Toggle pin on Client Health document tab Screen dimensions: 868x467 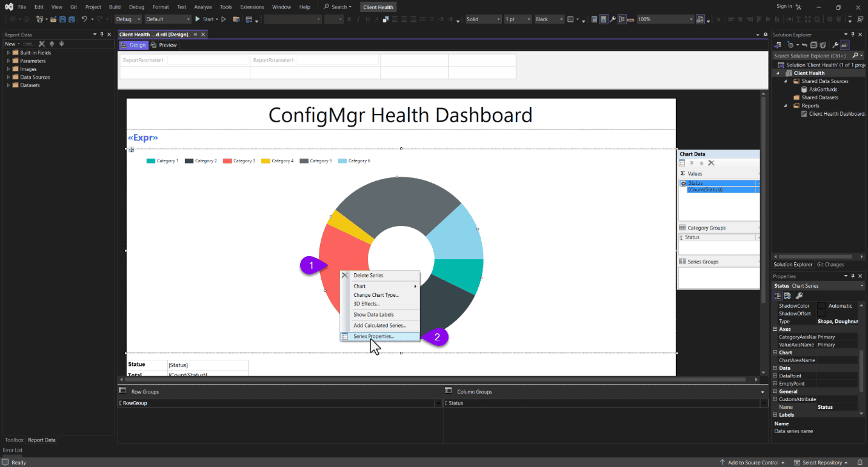(195, 35)
